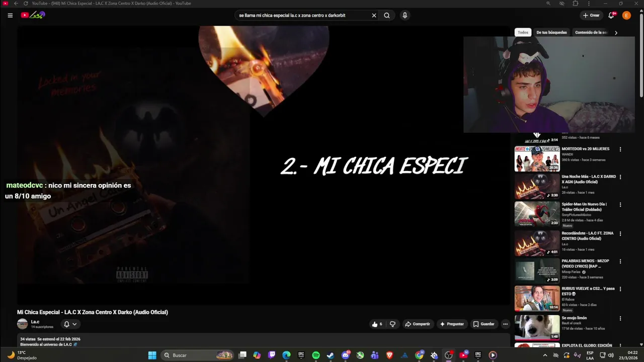Open Copilot from the taskbar
This screenshot has height=362, width=644.
[x=257, y=355]
